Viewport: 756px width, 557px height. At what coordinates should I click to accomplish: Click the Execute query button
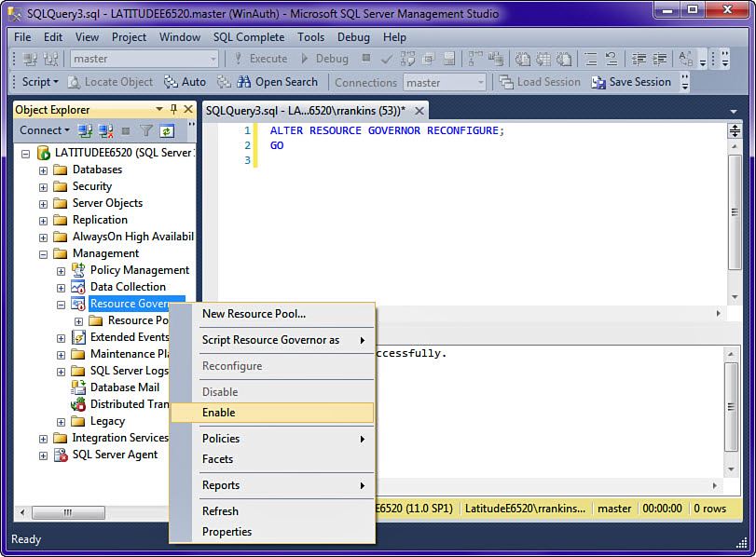[x=260, y=59]
